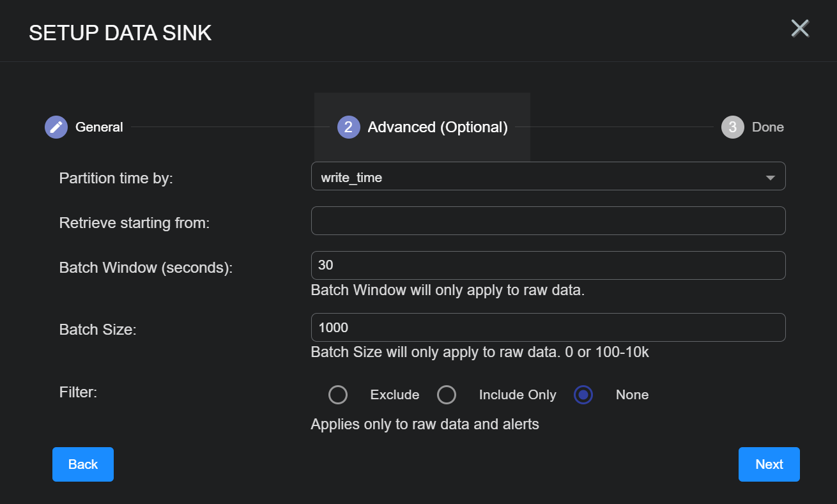This screenshot has height=504, width=837.
Task: Go to the General step label
Action: [x=99, y=127]
